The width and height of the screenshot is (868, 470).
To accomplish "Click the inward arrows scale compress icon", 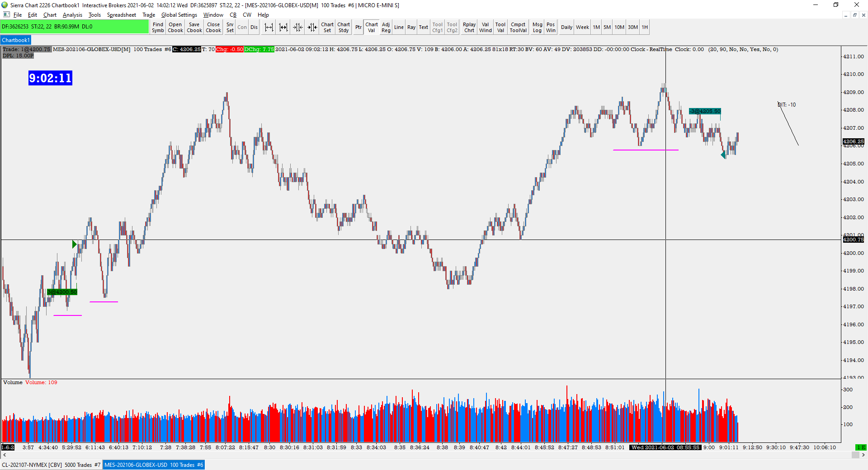I will (298, 28).
